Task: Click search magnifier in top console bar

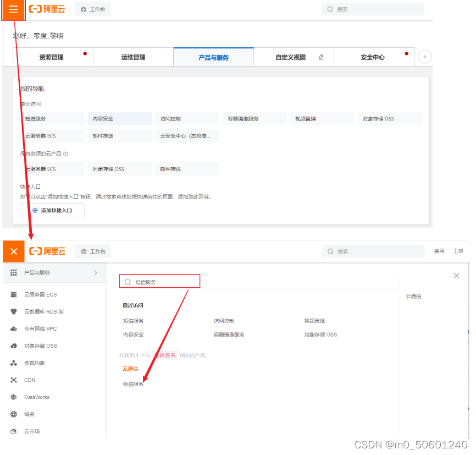Action: tap(330, 9)
